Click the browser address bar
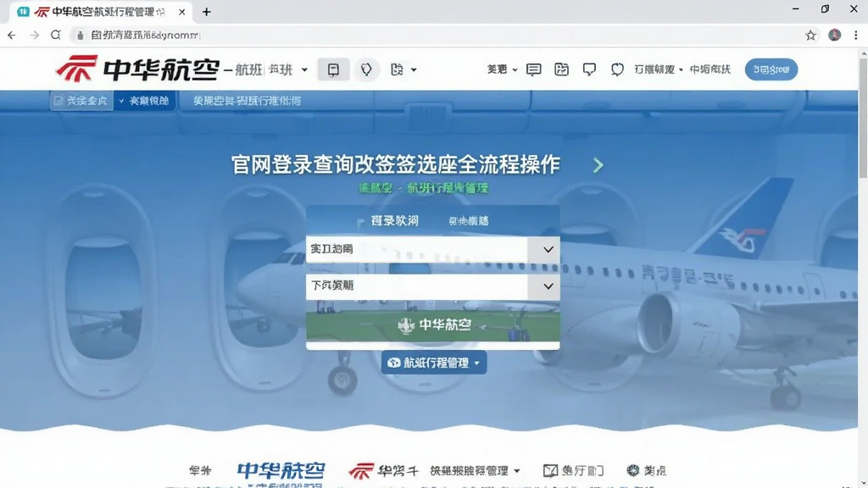Image resolution: width=868 pixels, height=488 pixels. click(437, 35)
